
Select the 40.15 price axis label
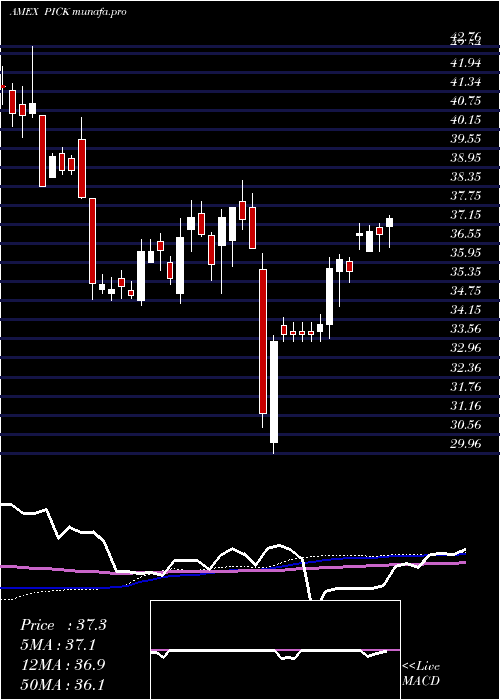point(466,120)
